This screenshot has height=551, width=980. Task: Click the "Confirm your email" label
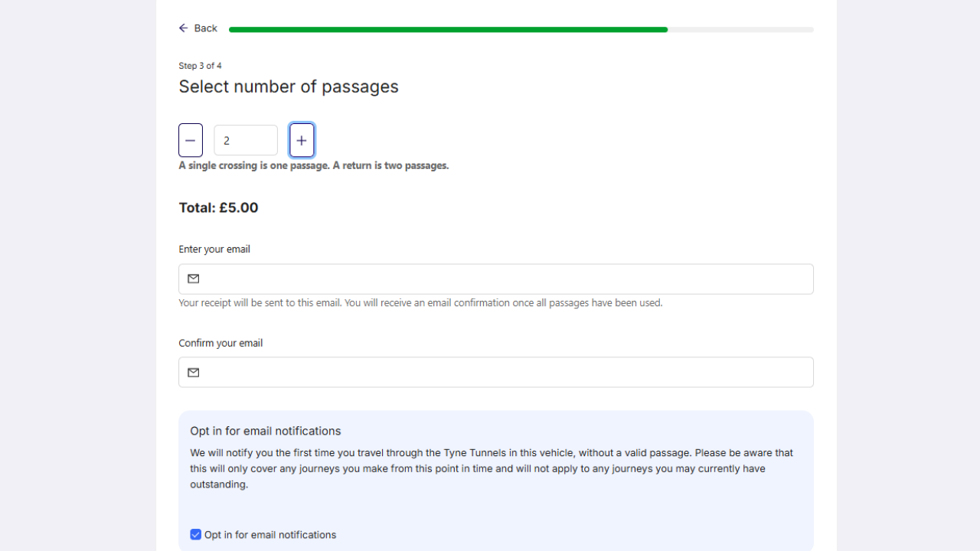click(220, 344)
